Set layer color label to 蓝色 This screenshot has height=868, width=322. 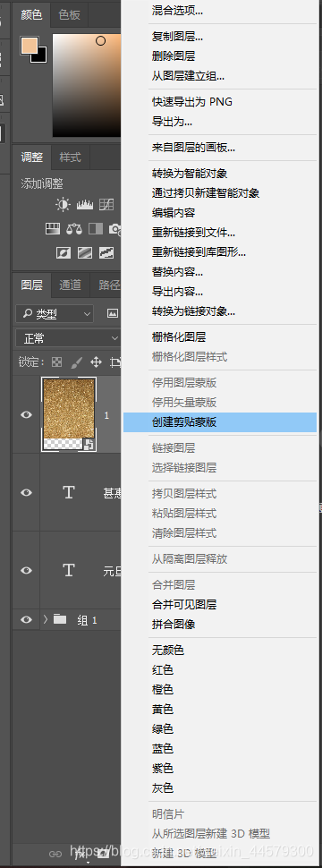(x=163, y=749)
